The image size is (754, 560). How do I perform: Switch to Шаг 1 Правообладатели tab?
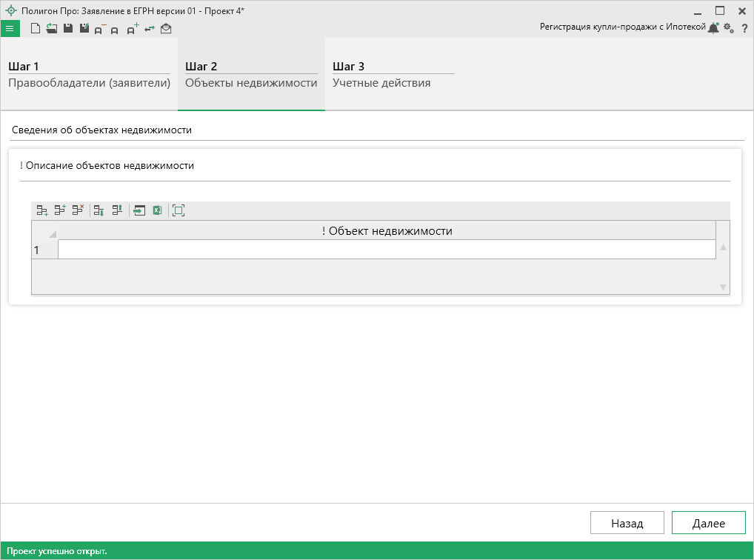89,75
